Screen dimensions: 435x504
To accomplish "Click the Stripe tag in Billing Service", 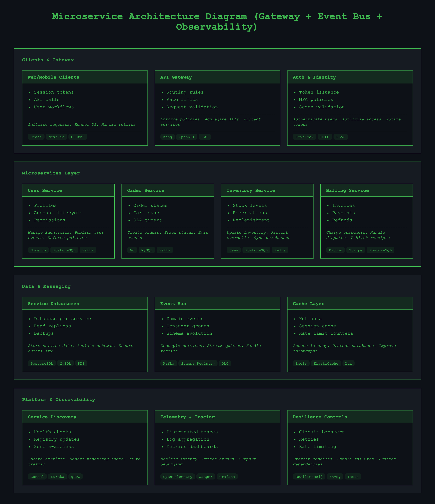I will [x=355, y=250].
